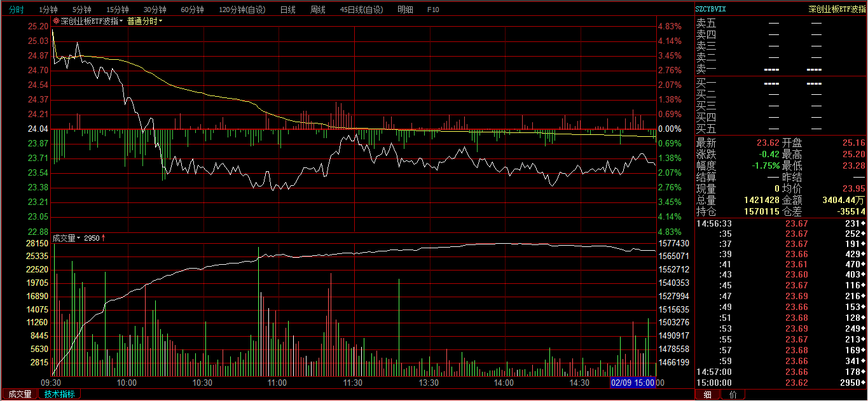Toggle the 细 tick detail view
The image size is (868, 401).
tap(708, 395)
